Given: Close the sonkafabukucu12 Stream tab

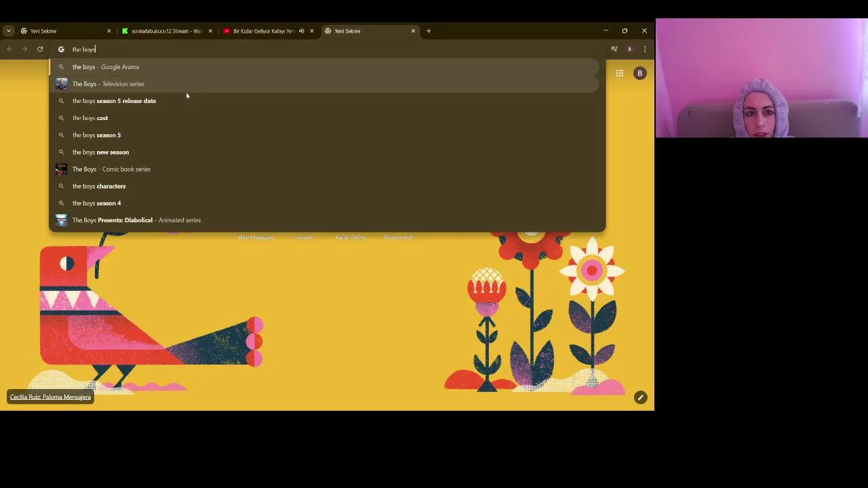Looking at the screenshot, I should pos(210,30).
